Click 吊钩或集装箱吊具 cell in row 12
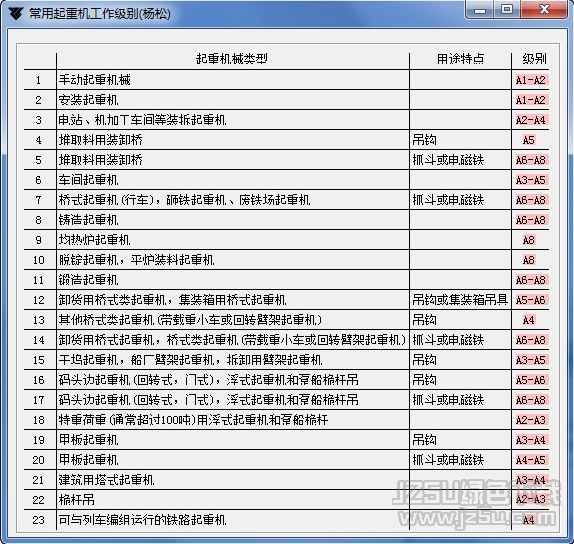This screenshot has width=574, height=544. pyautogui.click(x=460, y=300)
